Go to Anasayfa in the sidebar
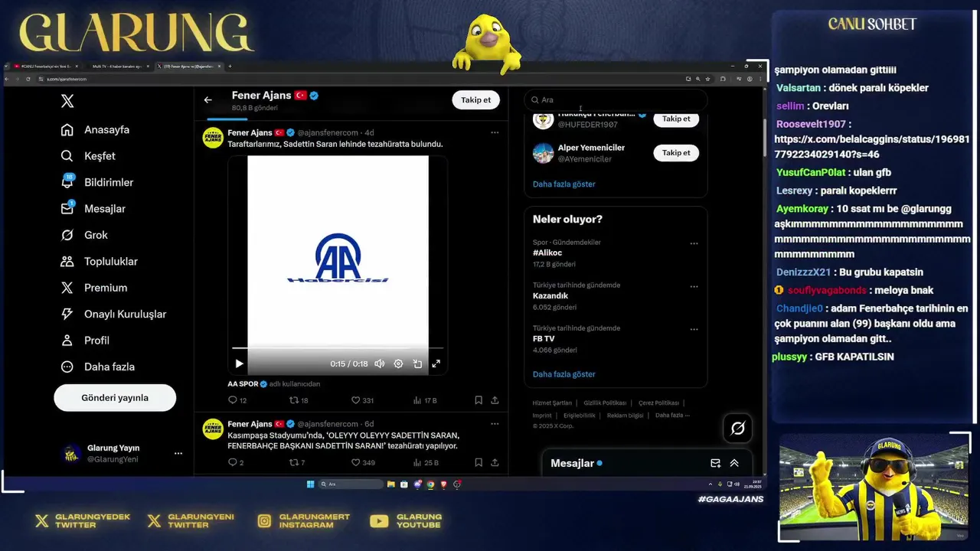Viewport: 980px width, 551px height. 96,130
